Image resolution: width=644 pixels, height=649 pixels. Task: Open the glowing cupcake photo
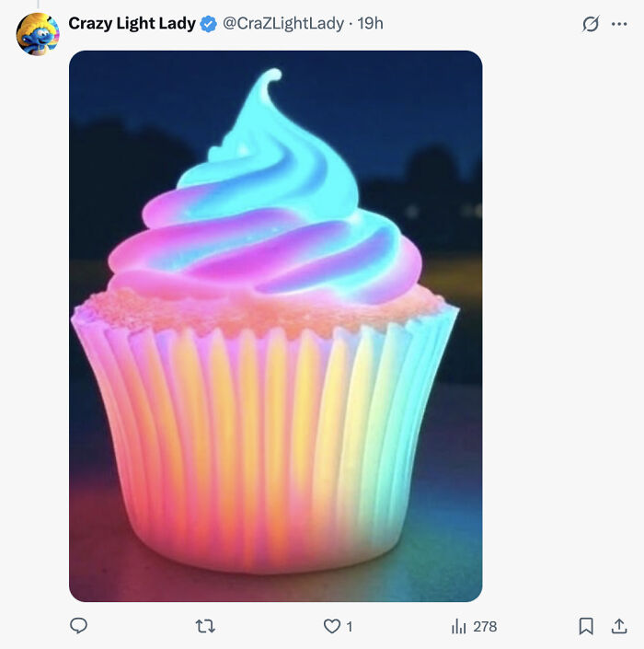tap(275, 326)
